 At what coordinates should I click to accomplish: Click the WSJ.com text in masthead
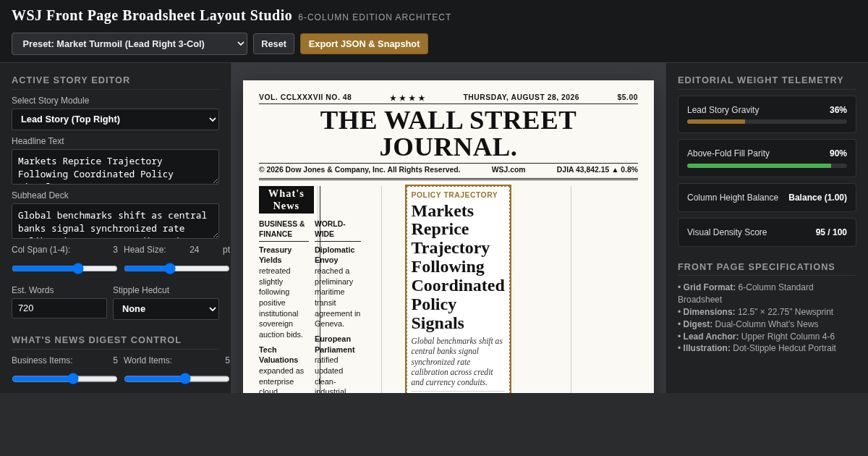click(x=509, y=169)
